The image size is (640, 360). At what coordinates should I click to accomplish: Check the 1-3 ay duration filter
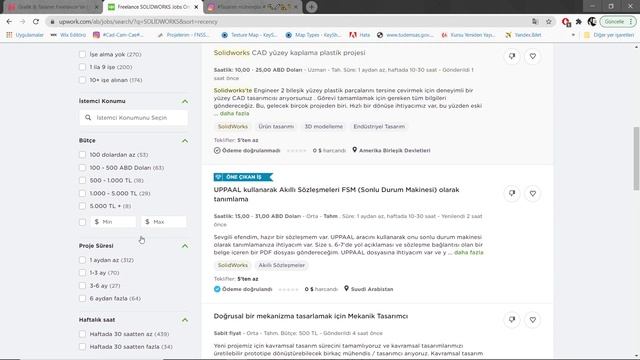pyautogui.click(x=82, y=273)
